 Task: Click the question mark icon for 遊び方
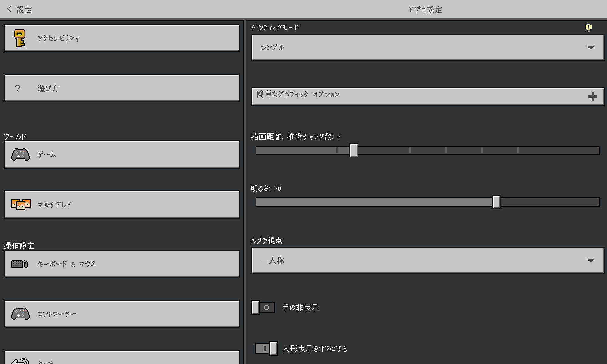tap(18, 88)
